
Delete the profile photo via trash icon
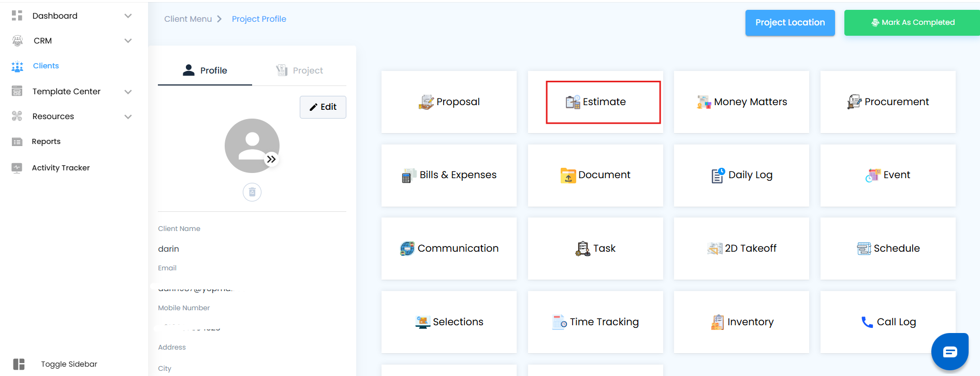click(x=252, y=192)
